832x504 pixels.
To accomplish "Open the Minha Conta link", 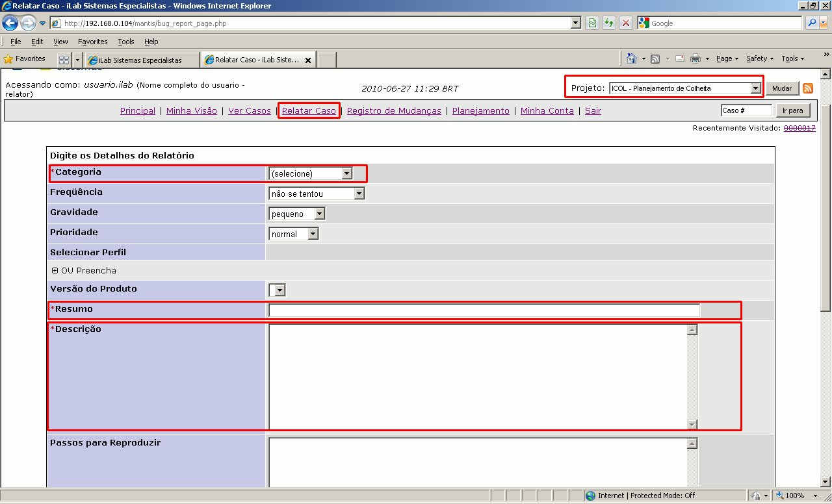I will [x=547, y=111].
